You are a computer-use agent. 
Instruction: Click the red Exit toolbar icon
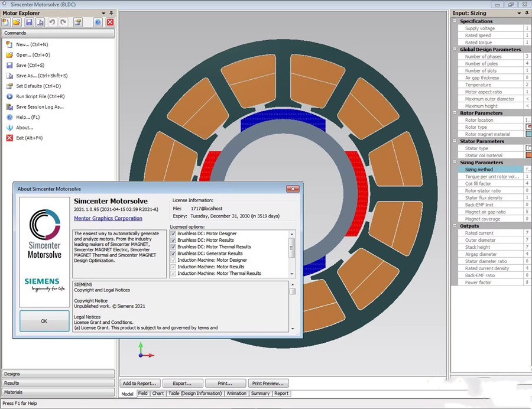pyautogui.click(x=111, y=22)
